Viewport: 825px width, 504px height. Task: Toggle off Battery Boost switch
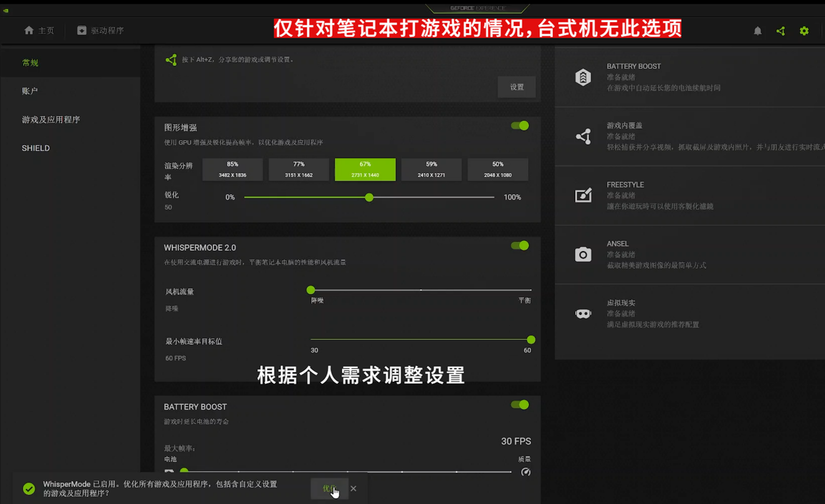coord(520,405)
